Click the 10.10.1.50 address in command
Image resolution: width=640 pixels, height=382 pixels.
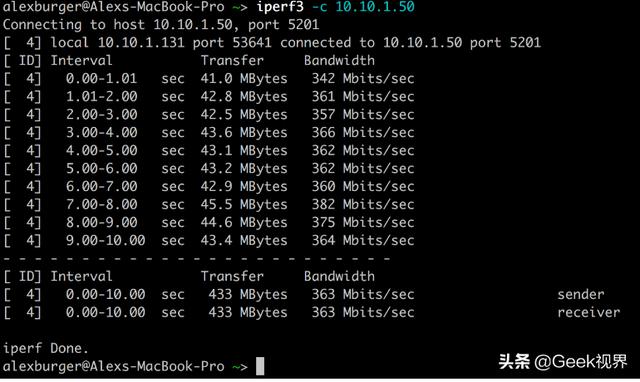coord(375,7)
